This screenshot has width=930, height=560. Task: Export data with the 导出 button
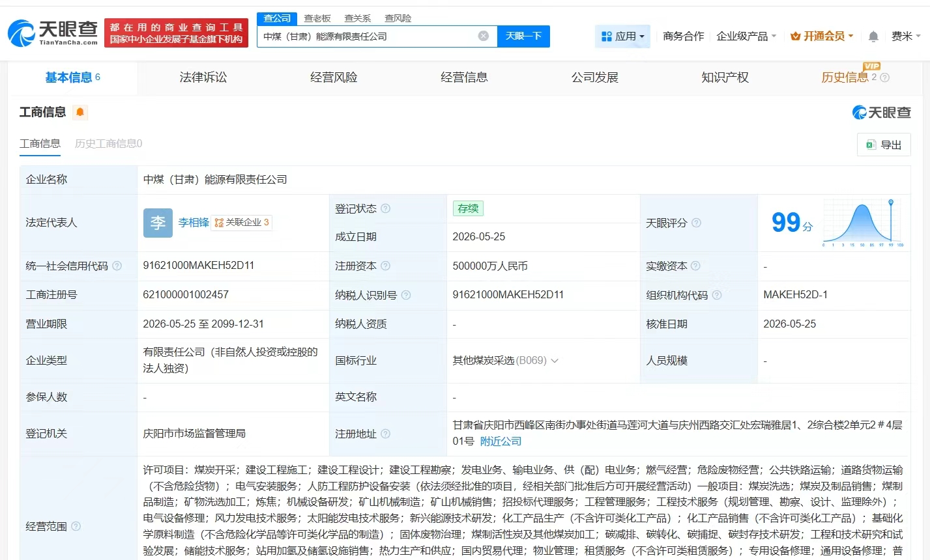[884, 145]
